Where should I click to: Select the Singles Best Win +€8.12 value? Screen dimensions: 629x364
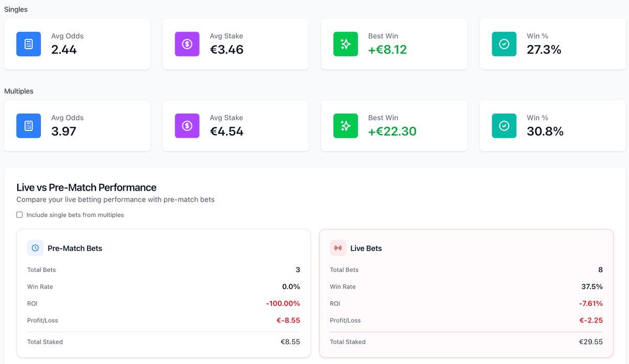(387, 50)
